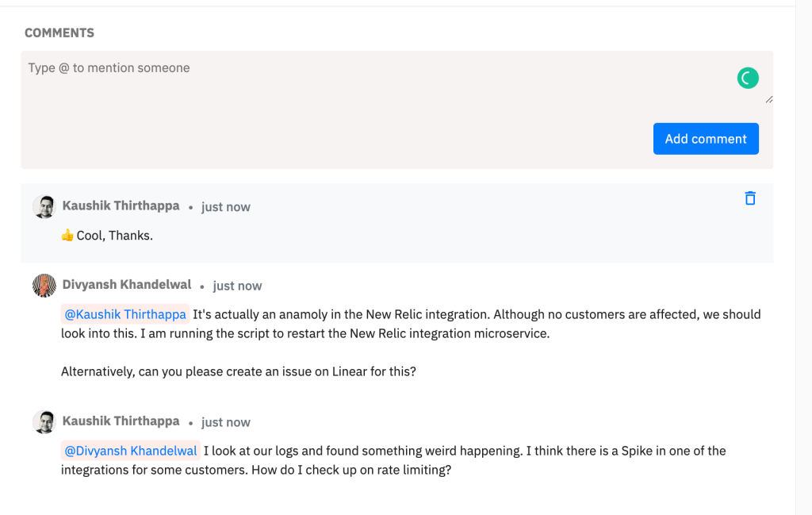Click the COMMENTS section heading
The image size is (812, 515).
click(x=59, y=33)
